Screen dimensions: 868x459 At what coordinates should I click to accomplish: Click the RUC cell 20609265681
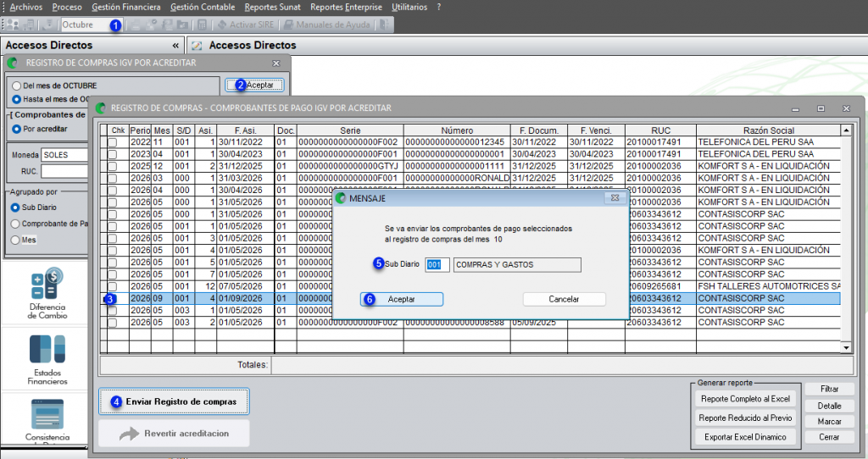click(x=660, y=286)
